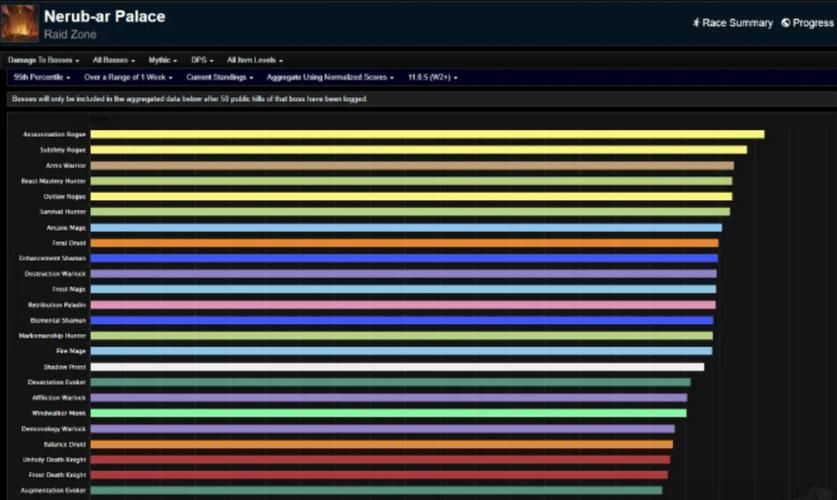Select the Devastation Evoker label

[57, 382]
